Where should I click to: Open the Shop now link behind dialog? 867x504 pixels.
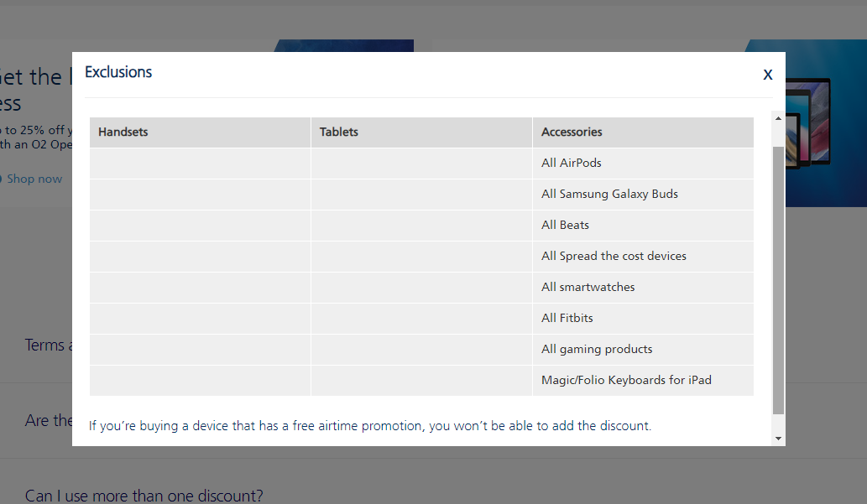coord(34,179)
